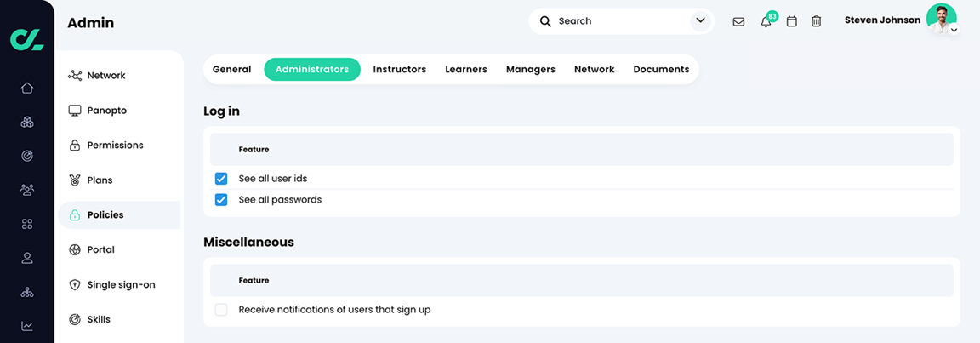The width and height of the screenshot is (980, 343).
Task: Click the Admin page title
Action: pyautogui.click(x=91, y=23)
